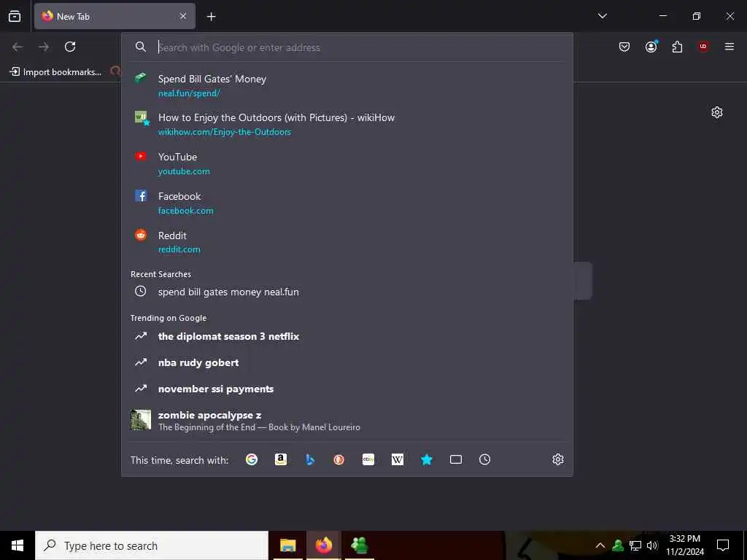The width and height of the screenshot is (747, 560).
Task: Open new tab personalize gear icon
Action: click(717, 112)
